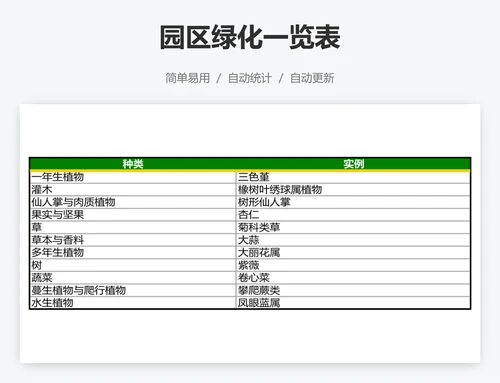500x383 pixels.
Task: Select the 一年生植物 cell
Action: tap(133, 177)
